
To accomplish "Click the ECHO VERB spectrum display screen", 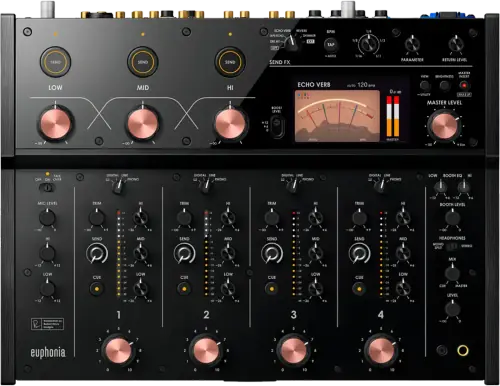I will pos(337,116).
